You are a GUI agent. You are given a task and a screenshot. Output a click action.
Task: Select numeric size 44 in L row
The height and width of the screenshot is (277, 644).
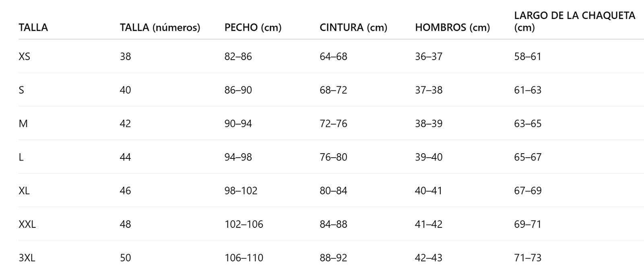[x=125, y=157]
